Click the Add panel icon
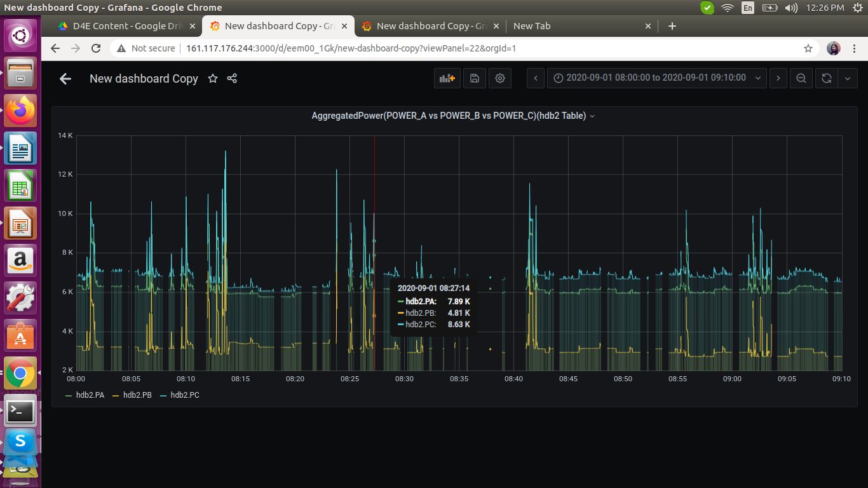 tap(447, 78)
